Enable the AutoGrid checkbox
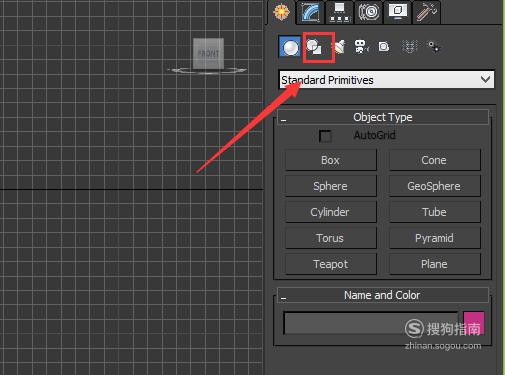505x375 pixels. pos(325,136)
